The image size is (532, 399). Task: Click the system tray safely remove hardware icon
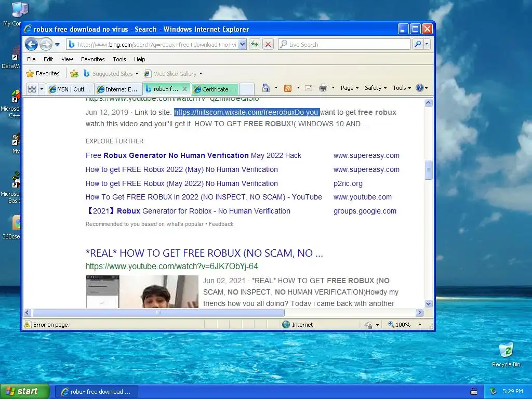(x=494, y=391)
